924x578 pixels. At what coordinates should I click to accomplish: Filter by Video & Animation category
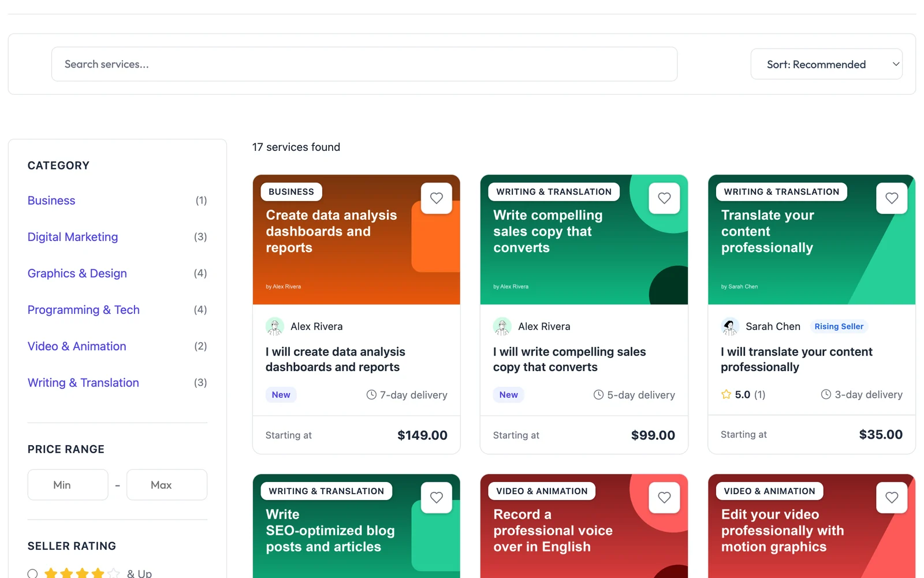[x=77, y=346]
